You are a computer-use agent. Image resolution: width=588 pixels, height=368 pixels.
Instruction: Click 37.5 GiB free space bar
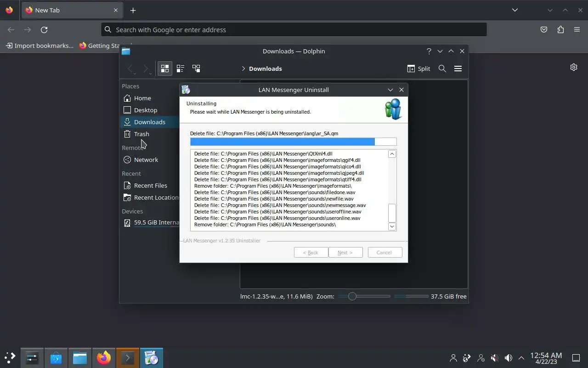(412, 296)
